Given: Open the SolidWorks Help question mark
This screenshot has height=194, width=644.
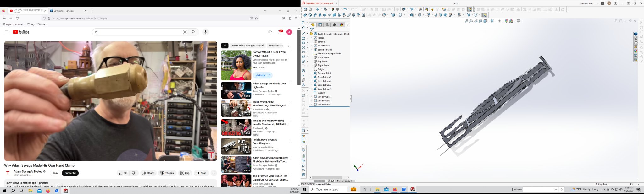Looking at the screenshot, I should (615, 3).
